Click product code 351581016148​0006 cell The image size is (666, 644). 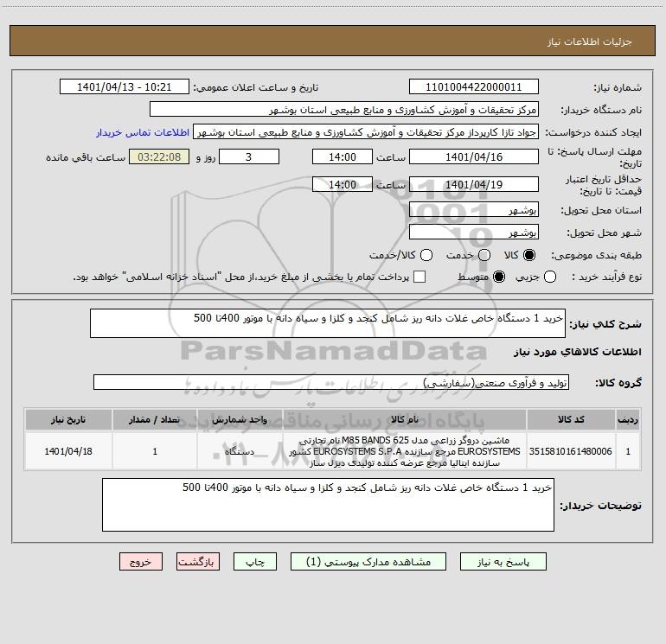(571, 451)
